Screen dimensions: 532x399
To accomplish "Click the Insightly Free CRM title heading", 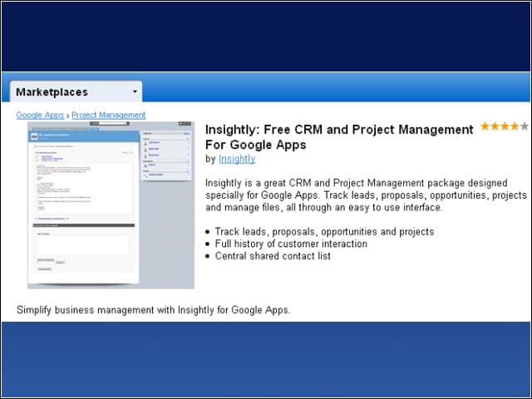I will point(339,136).
